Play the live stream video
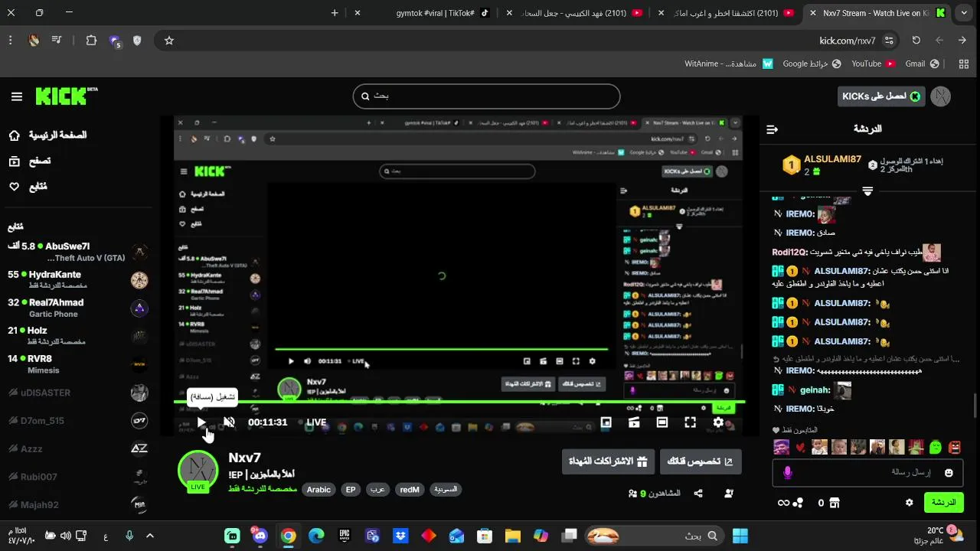The height and width of the screenshot is (551, 980). point(201,422)
